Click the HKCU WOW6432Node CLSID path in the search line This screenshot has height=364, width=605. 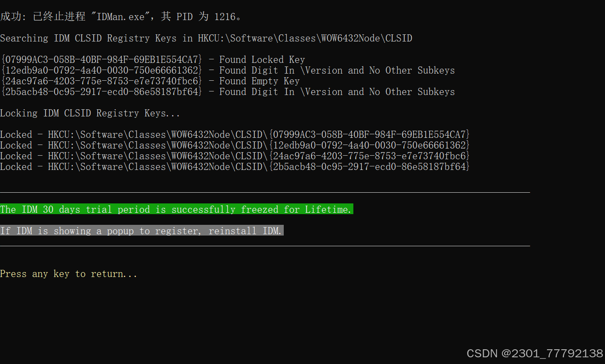coord(305,38)
